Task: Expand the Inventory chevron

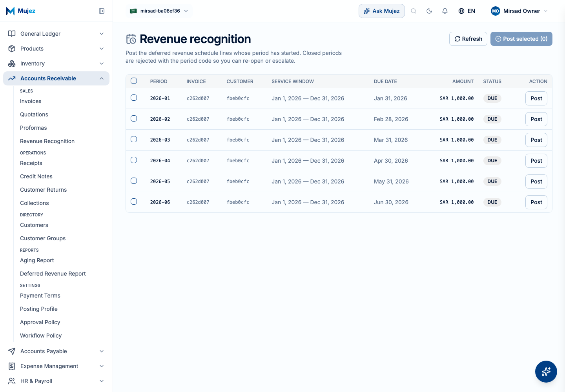Action: point(102,64)
